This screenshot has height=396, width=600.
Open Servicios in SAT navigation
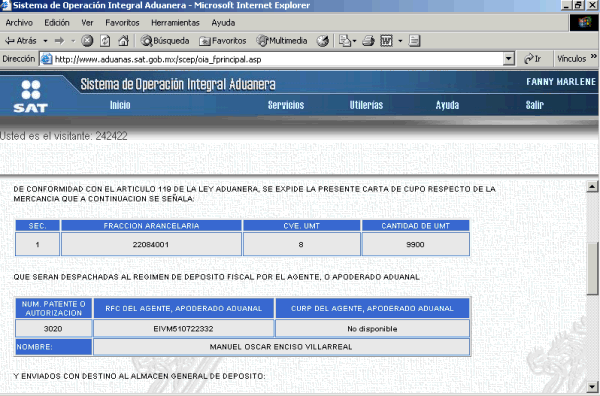click(286, 105)
